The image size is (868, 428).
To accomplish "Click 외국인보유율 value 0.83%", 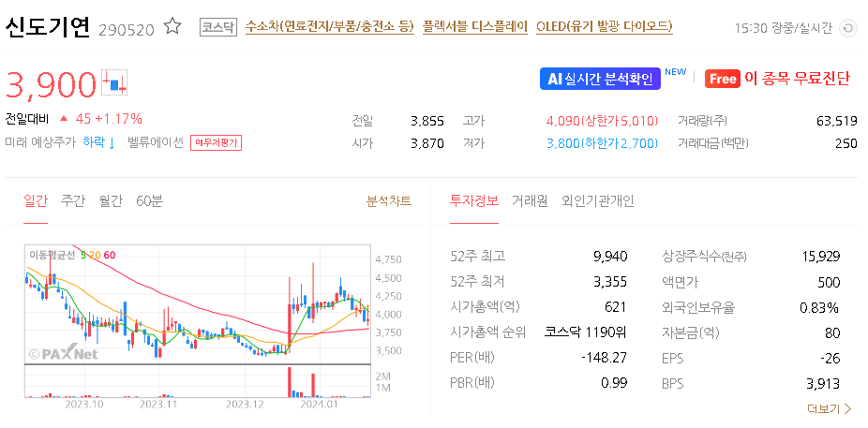I will pos(819,307).
